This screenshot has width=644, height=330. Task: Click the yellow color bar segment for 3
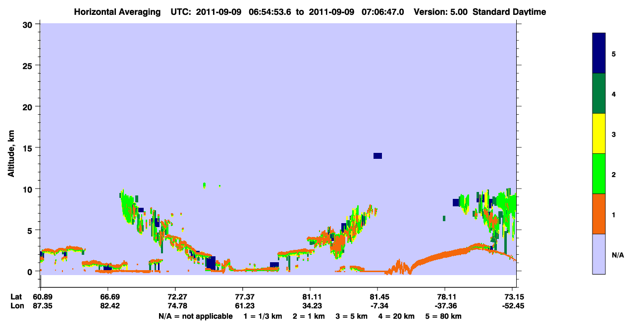(599, 134)
